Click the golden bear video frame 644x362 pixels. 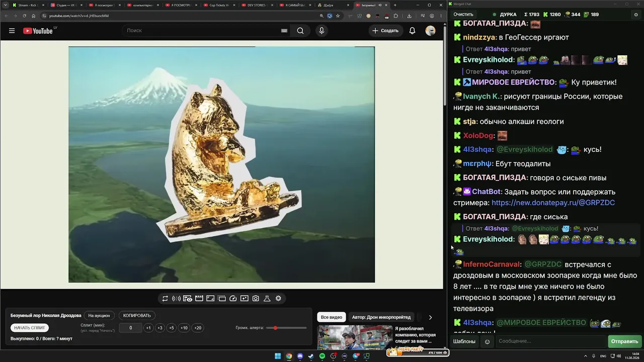[x=221, y=165]
